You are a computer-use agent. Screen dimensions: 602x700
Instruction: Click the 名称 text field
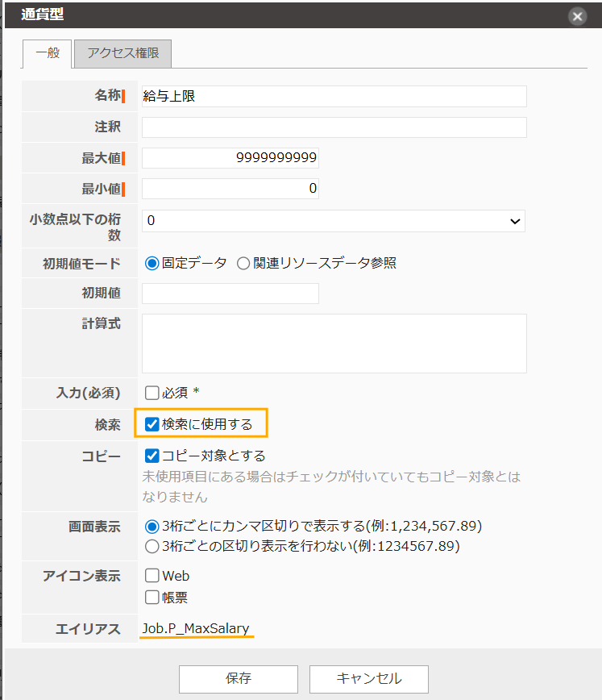(x=334, y=96)
